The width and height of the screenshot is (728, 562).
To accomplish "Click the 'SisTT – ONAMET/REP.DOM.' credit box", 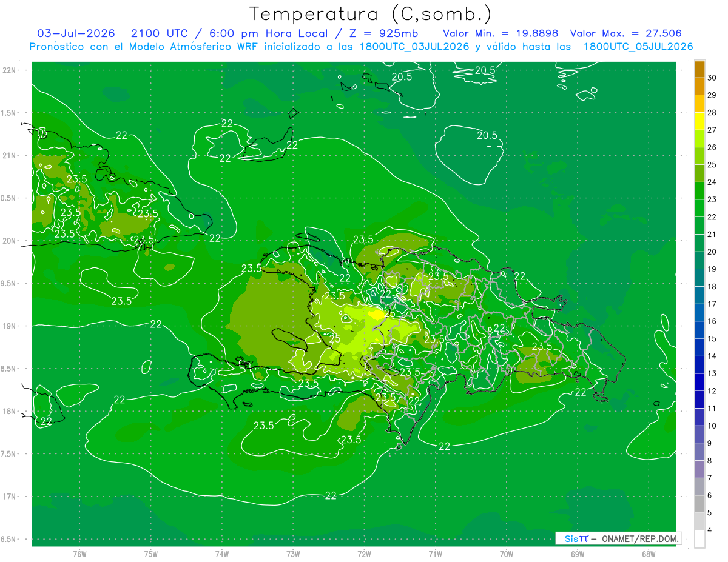I will coord(618,538).
